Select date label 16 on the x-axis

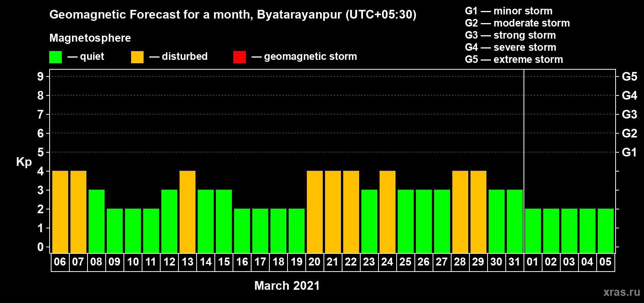[x=242, y=262]
